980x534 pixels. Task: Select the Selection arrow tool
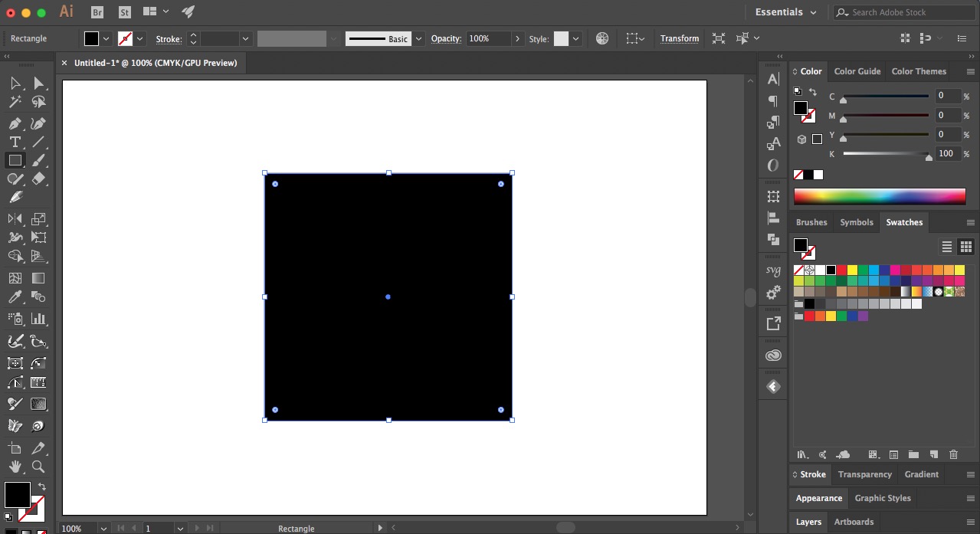(x=15, y=84)
